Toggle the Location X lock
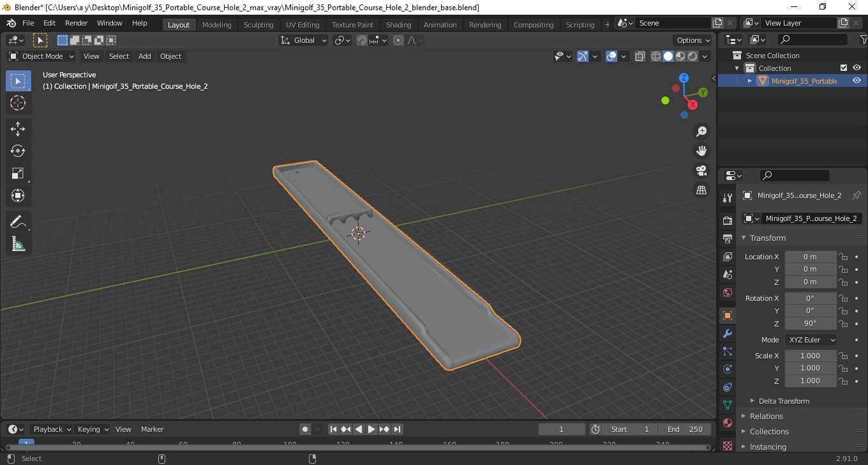Viewport: 868px width, 465px height. point(843,256)
